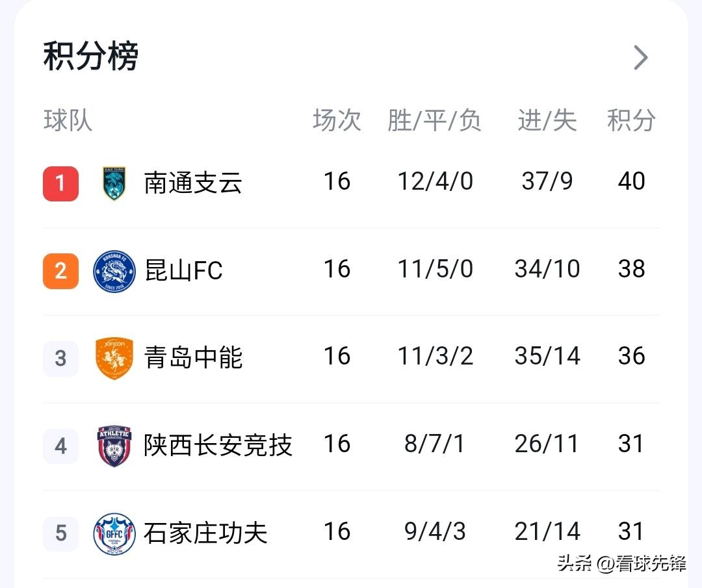Click the rank 3 number badge
702x588 pixels.
coord(60,357)
